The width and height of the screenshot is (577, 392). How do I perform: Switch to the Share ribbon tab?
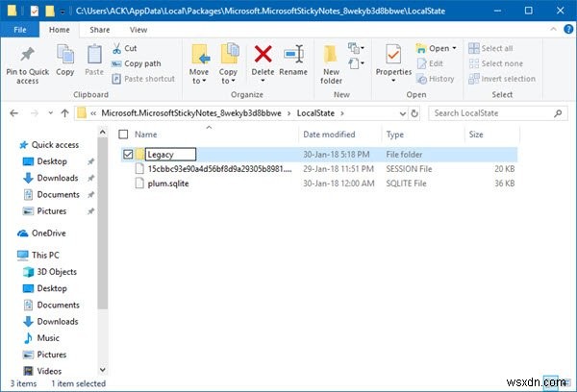[x=100, y=30]
